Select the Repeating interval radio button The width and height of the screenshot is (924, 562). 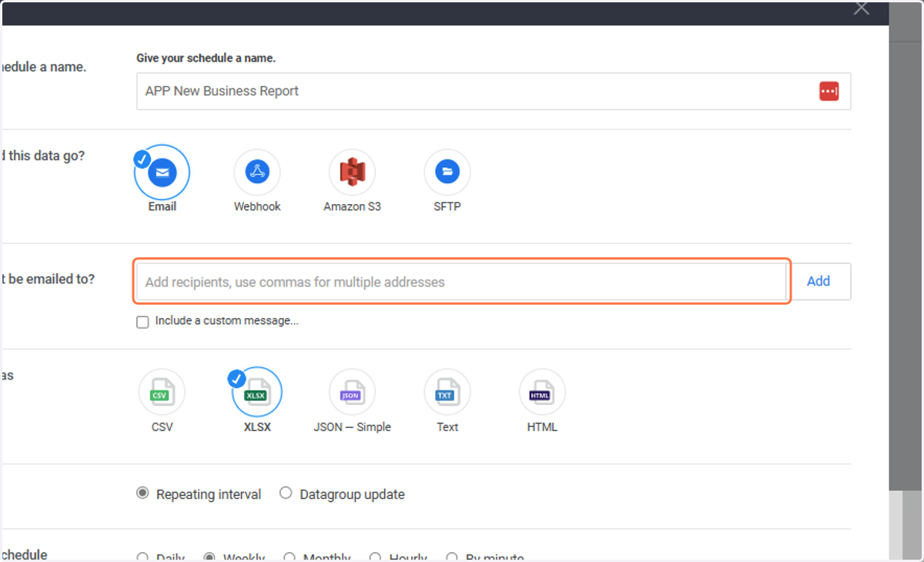[142, 493]
